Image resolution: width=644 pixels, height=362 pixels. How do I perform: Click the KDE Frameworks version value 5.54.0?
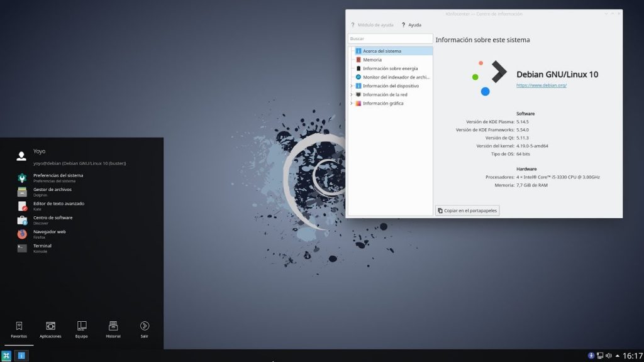point(523,129)
